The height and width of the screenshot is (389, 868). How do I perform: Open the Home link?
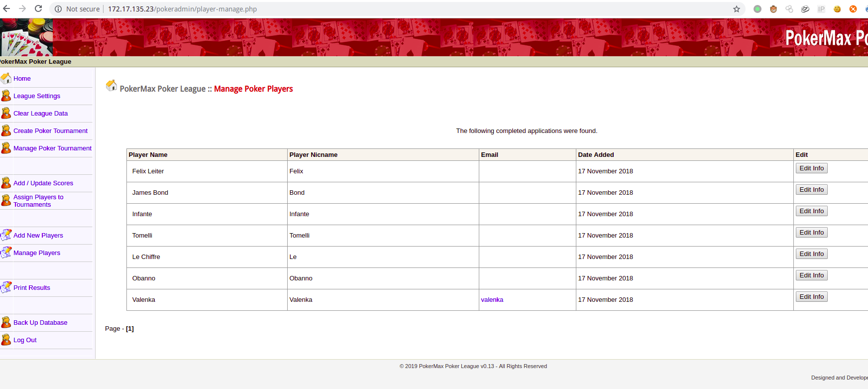coord(22,78)
